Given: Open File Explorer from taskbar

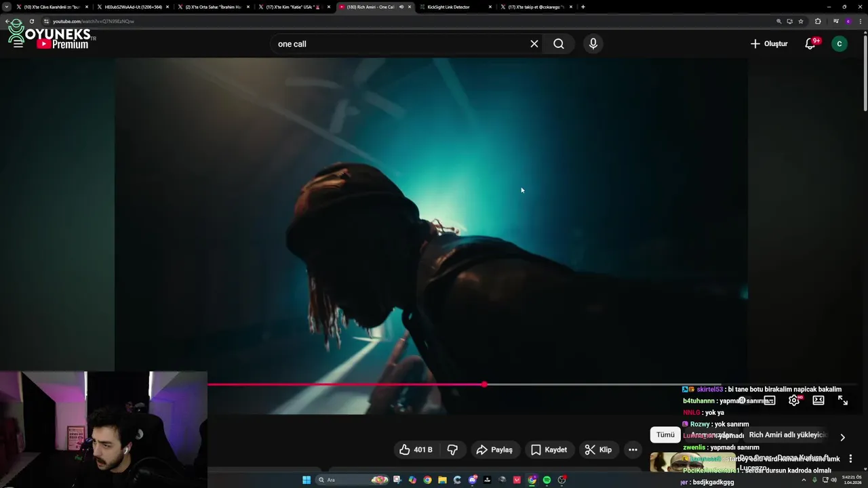Looking at the screenshot, I should [442, 480].
